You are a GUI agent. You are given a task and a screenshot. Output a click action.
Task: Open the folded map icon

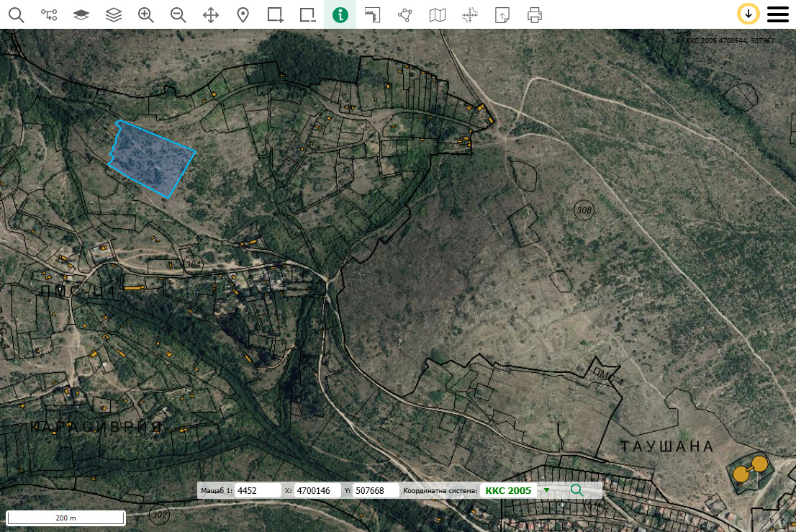pyautogui.click(x=437, y=14)
